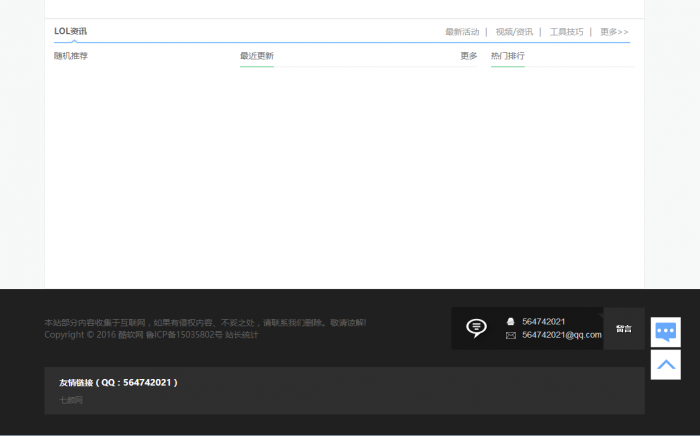Image resolution: width=700 pixels, height=436 pixels.
Task: Open the 站长统计 link
Action: (241, 335)
